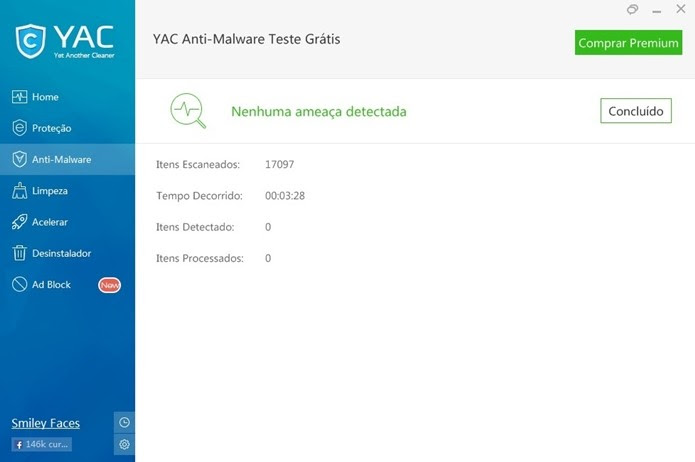Open the Acelerar section
Viewport: 695px width, 462px height.
67,222
